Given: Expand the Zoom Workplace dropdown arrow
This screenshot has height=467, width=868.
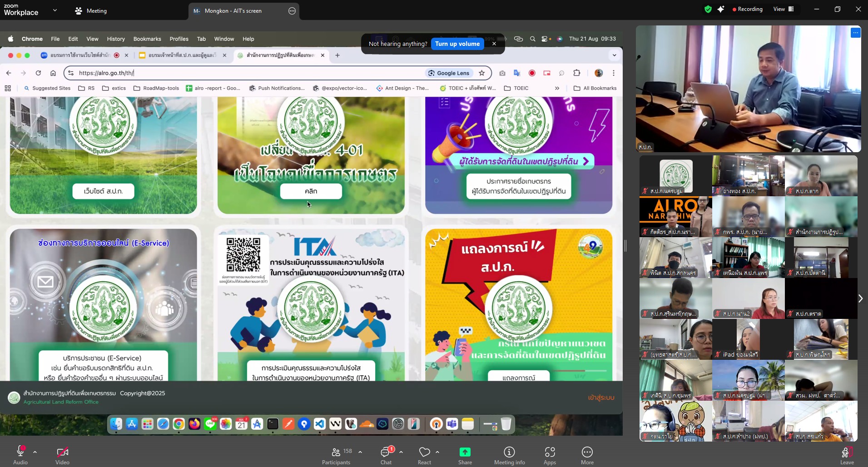Looking at the screenshot, I should [55, 10].
